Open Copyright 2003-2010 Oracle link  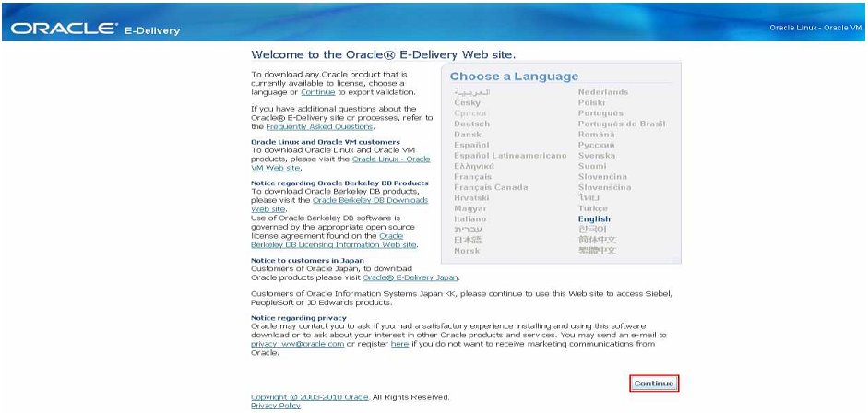point(310,397)
